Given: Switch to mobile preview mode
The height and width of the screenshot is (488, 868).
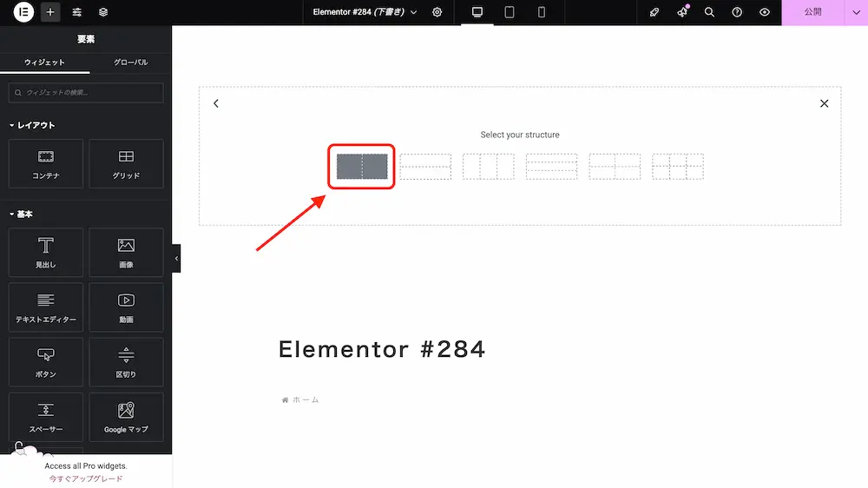Looking at the screenshot, I should tap(542, 12).
